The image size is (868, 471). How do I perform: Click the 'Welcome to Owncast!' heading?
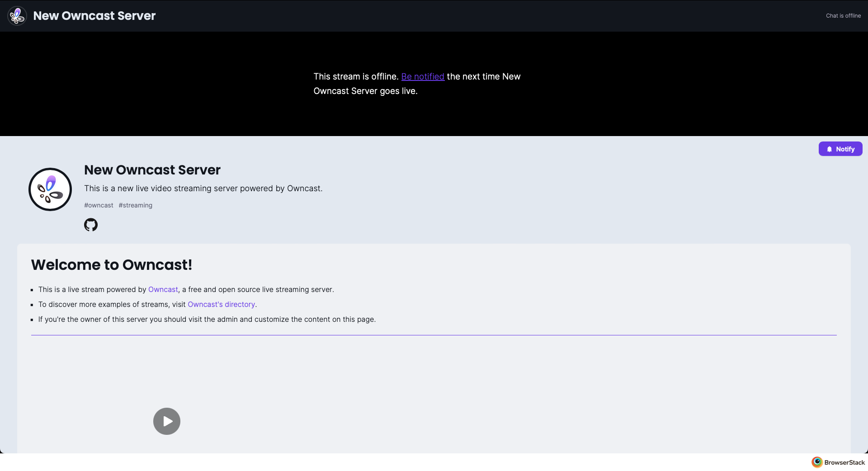(x=112, y=265)
